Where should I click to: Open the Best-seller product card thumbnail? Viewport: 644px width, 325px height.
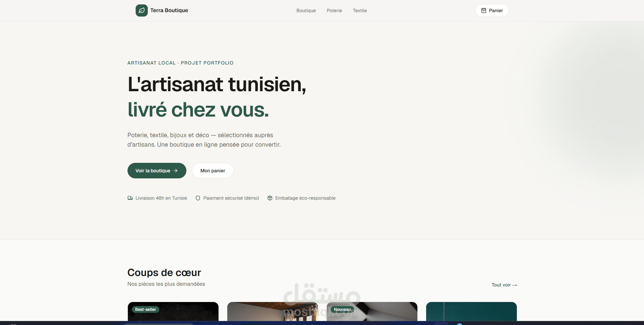coord(173,311)
